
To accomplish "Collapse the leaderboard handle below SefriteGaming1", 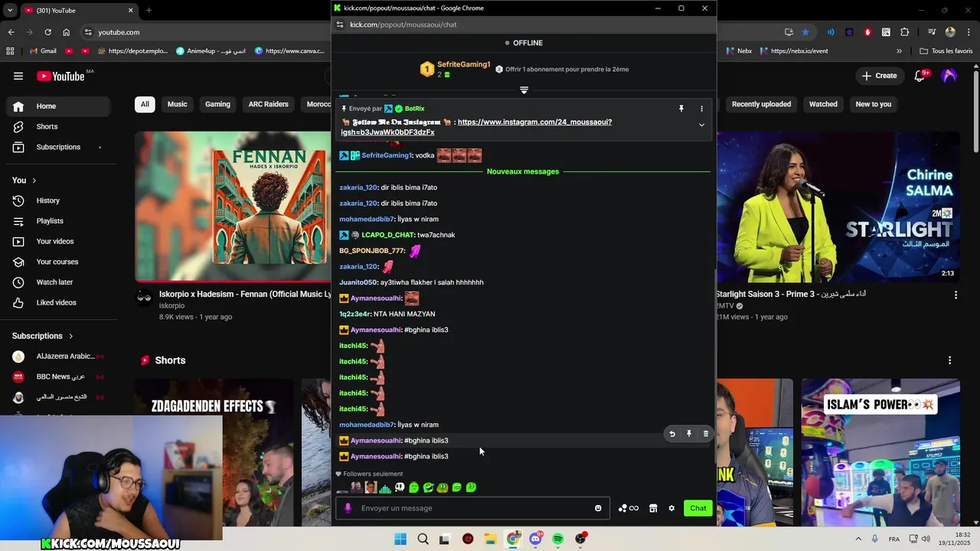I will coord(524,90).
